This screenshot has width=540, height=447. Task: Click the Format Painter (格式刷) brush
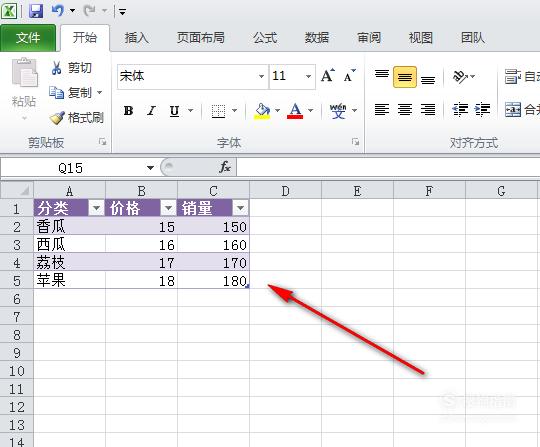[57, 118]
